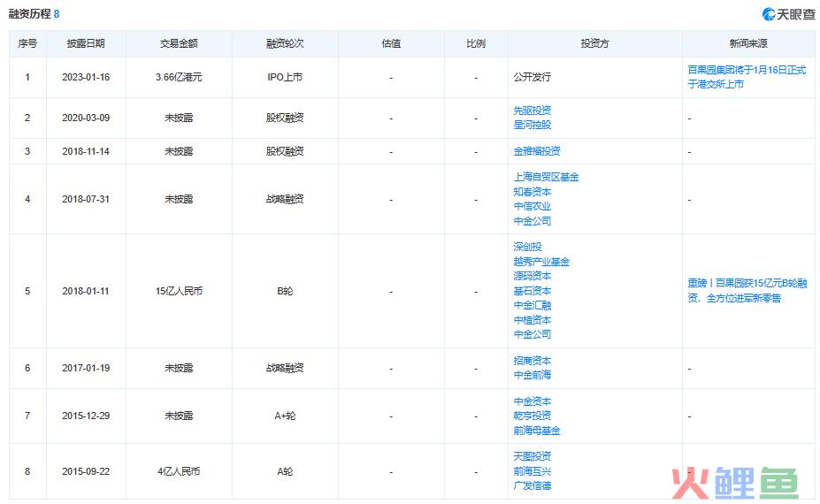Click the 披露日期 column header

point(86,43)
